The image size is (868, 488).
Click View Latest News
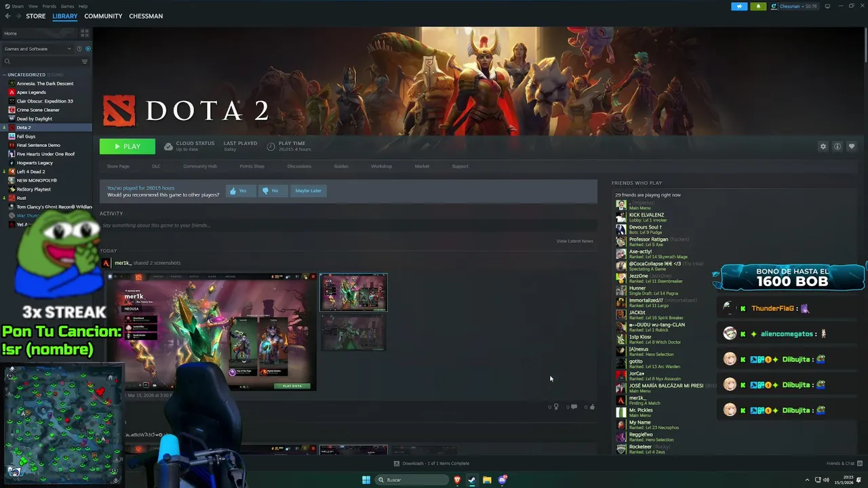point(574,241)
